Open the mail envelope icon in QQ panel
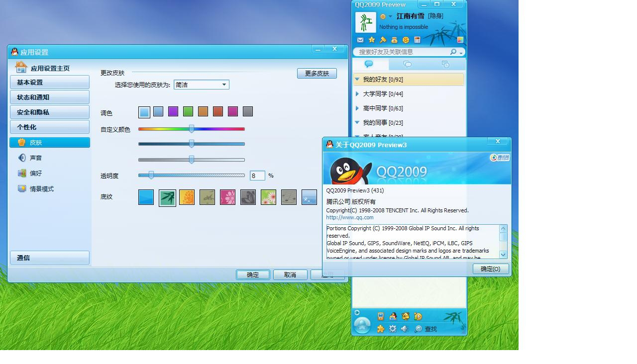The image size is (637, 364). click(x=360, y=40)
